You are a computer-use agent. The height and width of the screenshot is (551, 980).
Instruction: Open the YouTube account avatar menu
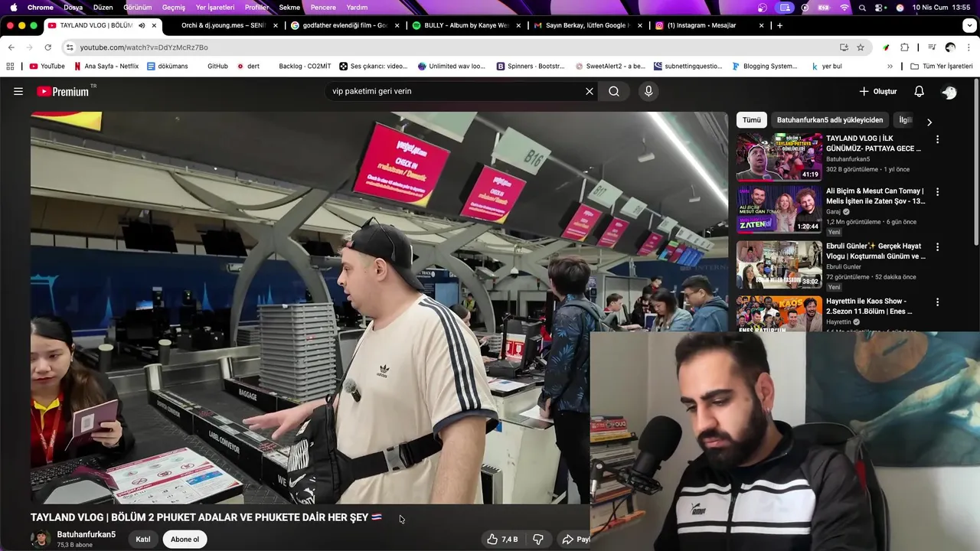(x=949, y=92)
